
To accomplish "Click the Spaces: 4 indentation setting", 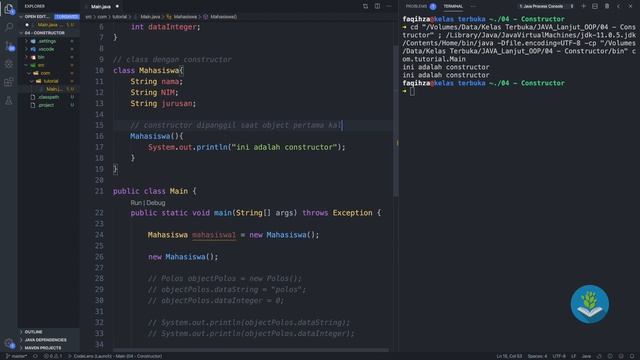I will pyautogui.click(x=537, y=356).
